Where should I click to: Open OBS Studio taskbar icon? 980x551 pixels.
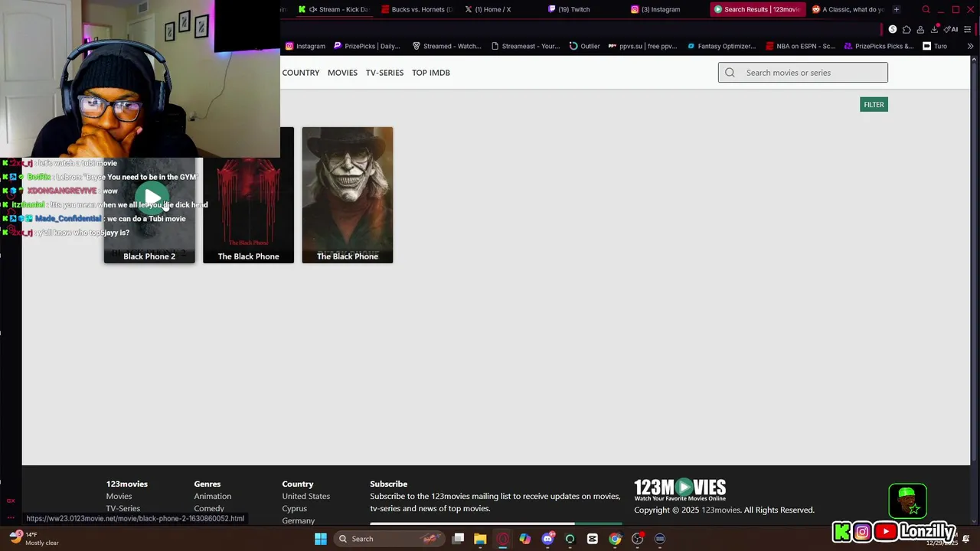tap(638, 539)
